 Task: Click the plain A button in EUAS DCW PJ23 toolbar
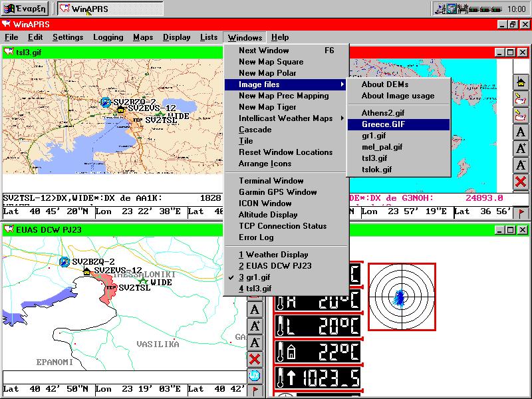pos(255,309)
